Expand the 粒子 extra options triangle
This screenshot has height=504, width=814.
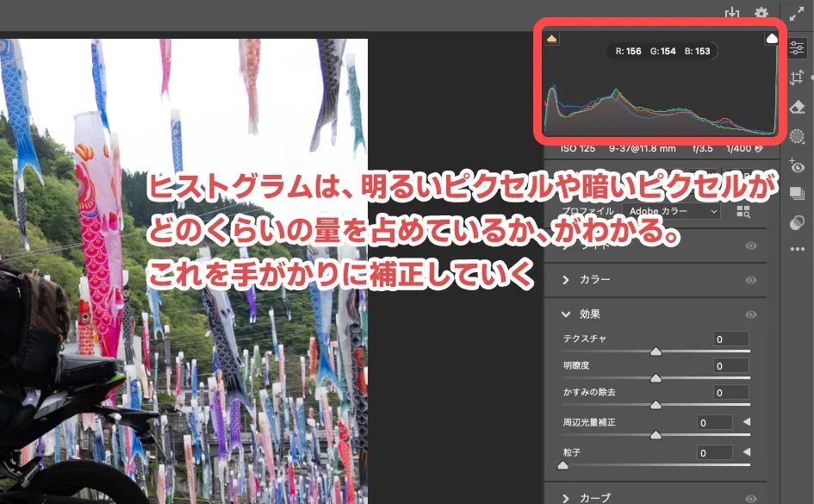pyautogui.click(x=746, y=451)
